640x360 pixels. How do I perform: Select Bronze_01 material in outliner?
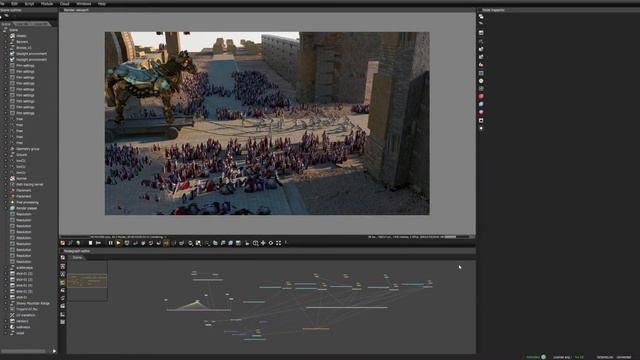point(24,48)
